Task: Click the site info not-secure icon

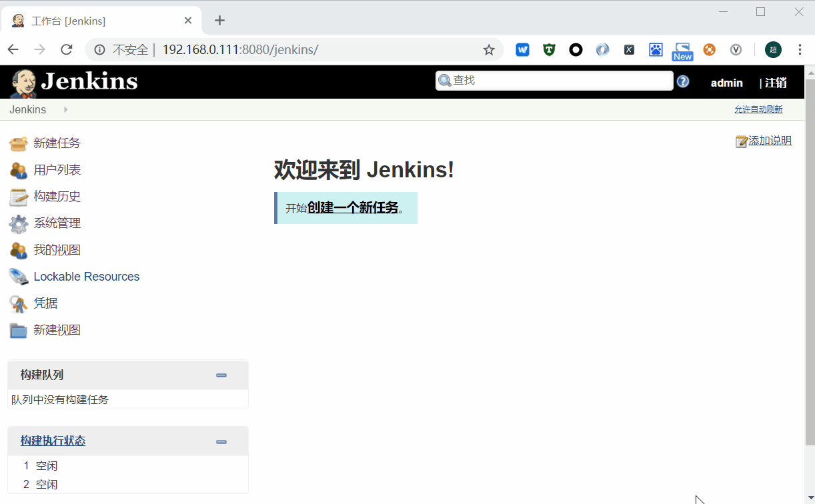Action: click(x=100, y=50)
